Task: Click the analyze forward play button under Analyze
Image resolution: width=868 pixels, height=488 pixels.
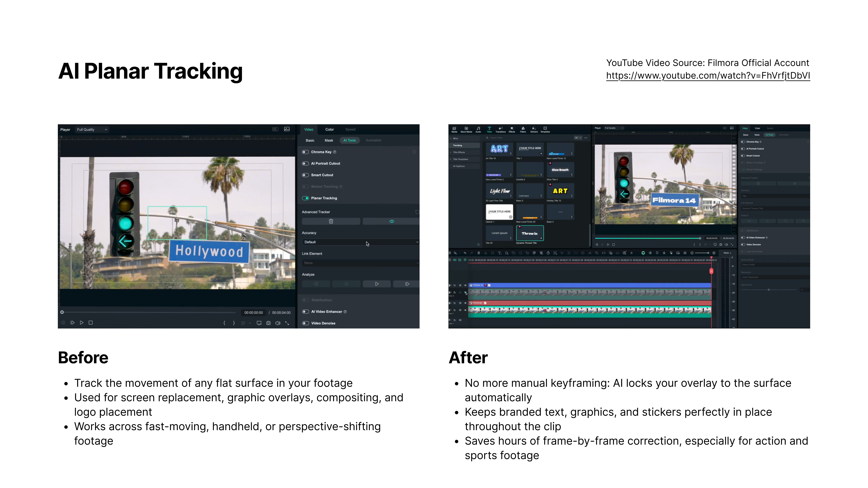Action: (377, 284)
